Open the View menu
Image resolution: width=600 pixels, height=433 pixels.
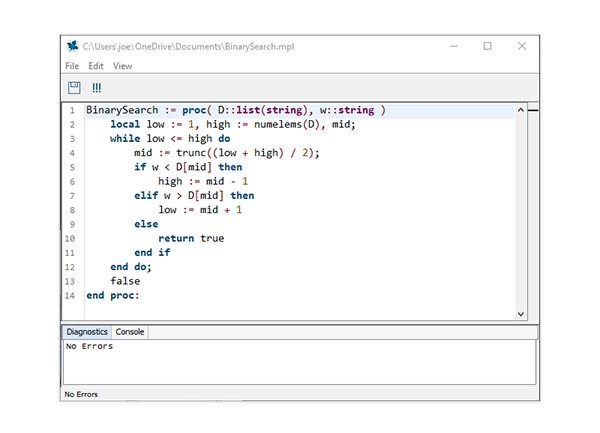pyautogui.click(x=122, y=66)
